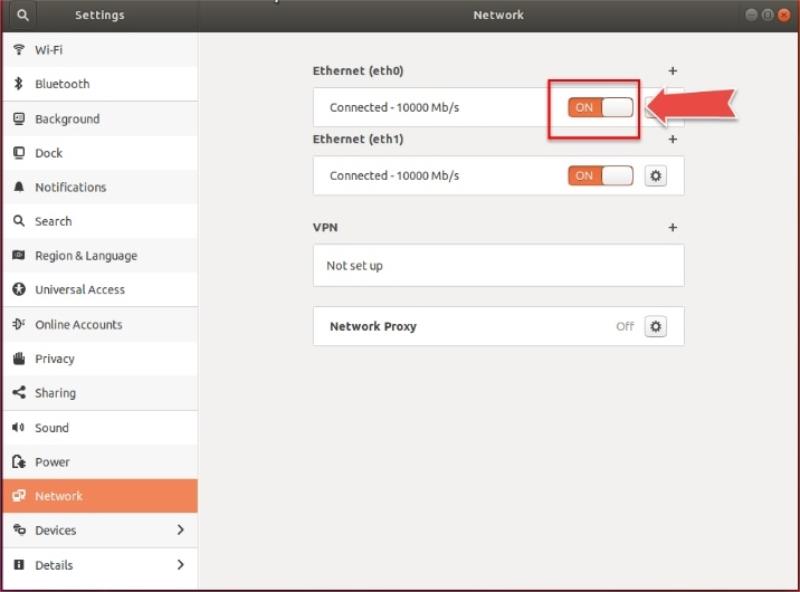Viewport: 800px width, 592px height.
Task: Click the Bluetooth icon in sidebar
Action: coord(19,84)
